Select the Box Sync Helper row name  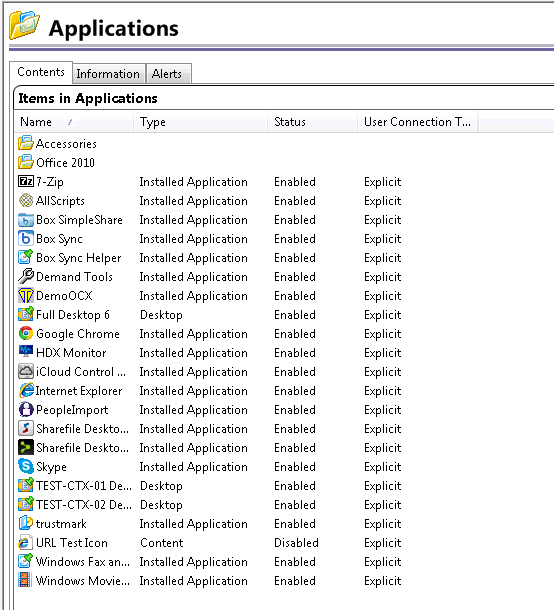[x=79, y=258]
